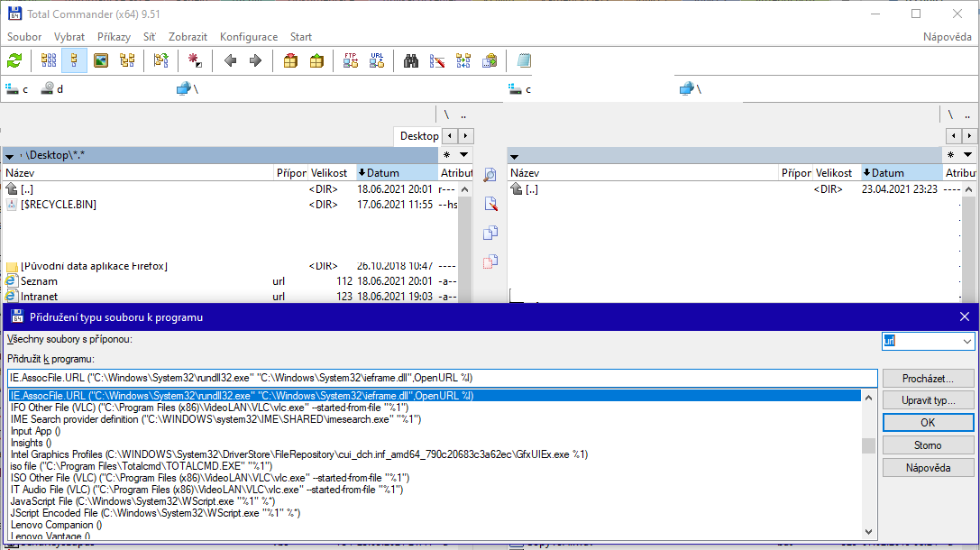Switch to brief file list view

(49, 61)
